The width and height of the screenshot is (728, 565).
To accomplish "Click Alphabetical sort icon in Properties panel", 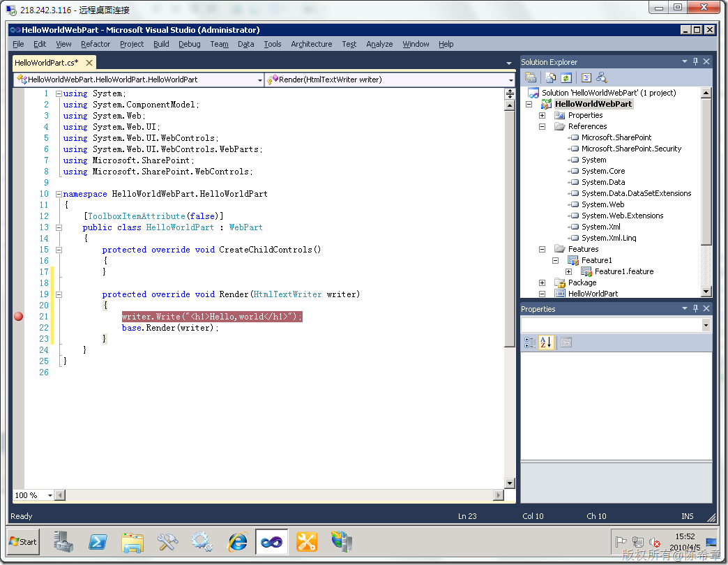I will click(546, 342).
